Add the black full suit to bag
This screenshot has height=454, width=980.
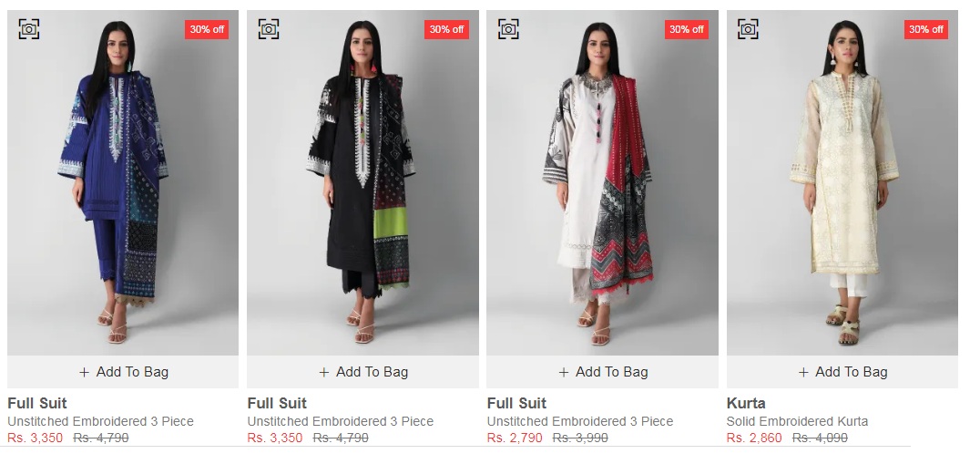[x=363, y=372]
